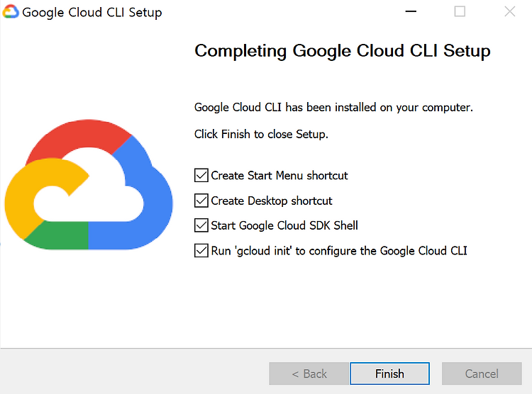Click the 'Completing Google Cloud CLI Setup' heading

tap(343, 51)
